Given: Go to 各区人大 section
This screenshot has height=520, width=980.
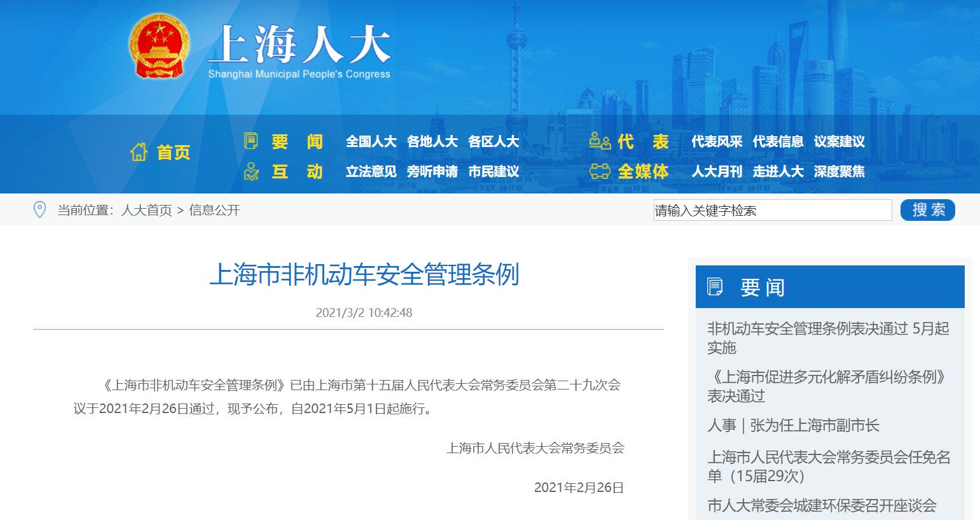Looking at the screenshot, I should click(493, 142).
